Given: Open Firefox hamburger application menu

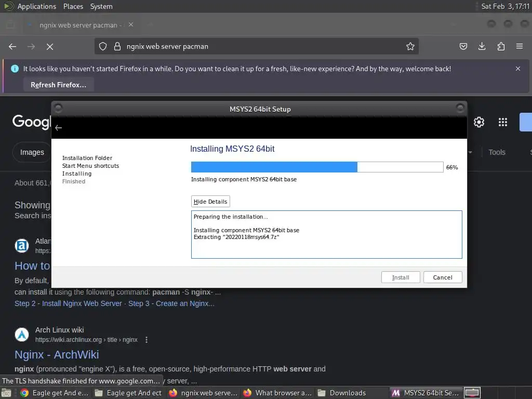Looking at the screenshot, I should tap(520, 46).
